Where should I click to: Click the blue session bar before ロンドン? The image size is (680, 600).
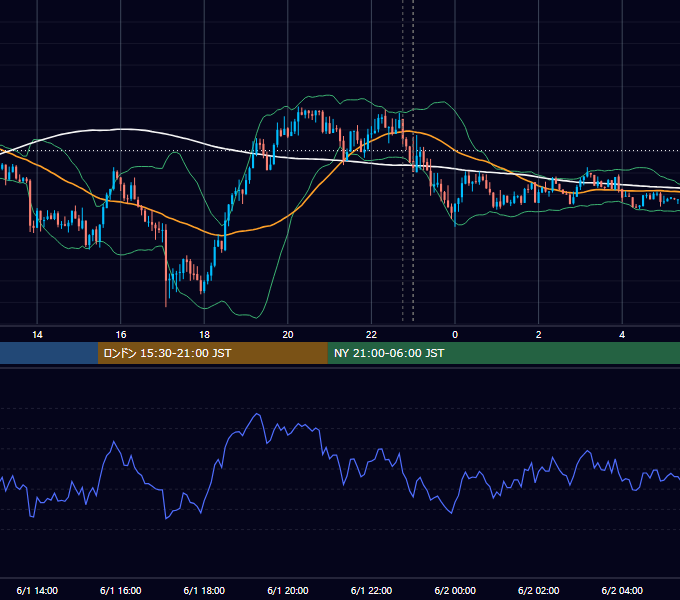pos(49,353)
